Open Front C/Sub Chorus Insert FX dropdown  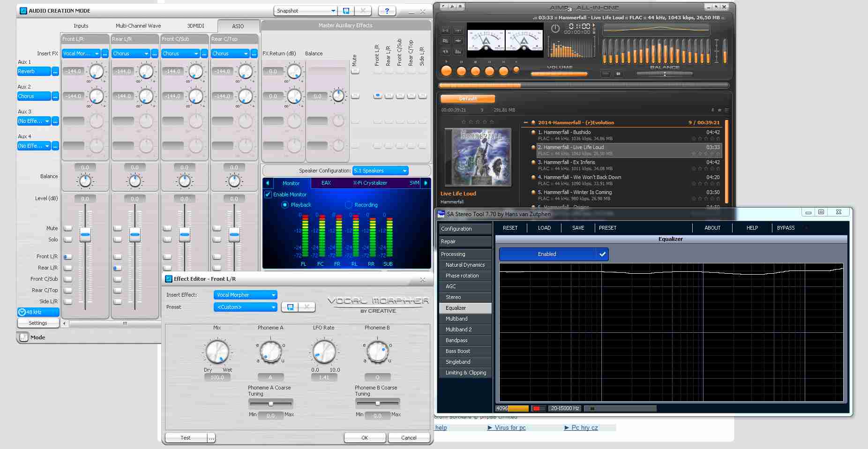pos(181,53)
